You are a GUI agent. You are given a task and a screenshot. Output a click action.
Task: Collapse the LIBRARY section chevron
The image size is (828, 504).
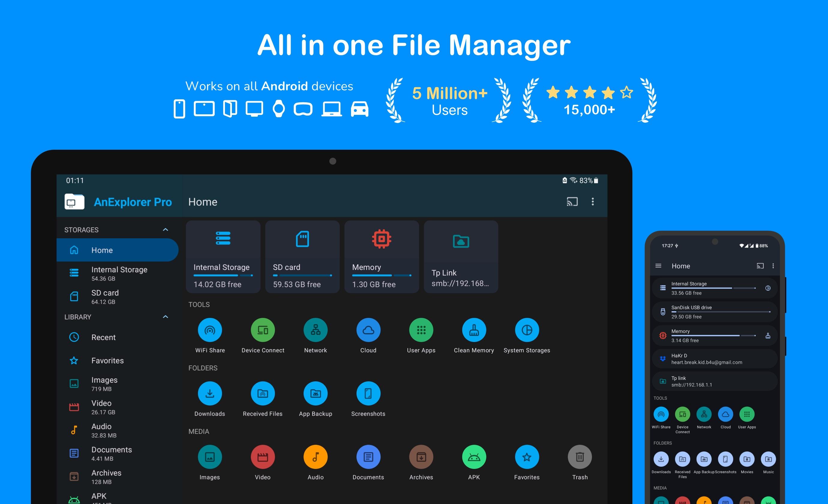tap(165, 317)
